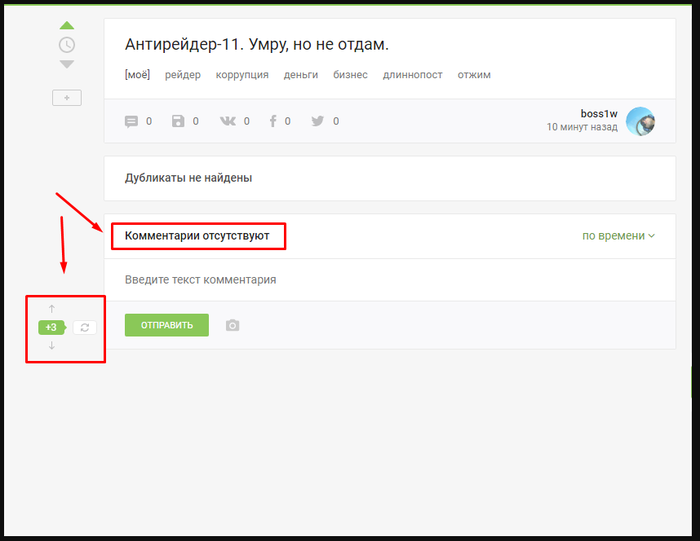Click the clock icon below the upvote arrow
Image resolution: width=700 pixels, height=541 pixels.
[66, 45]
